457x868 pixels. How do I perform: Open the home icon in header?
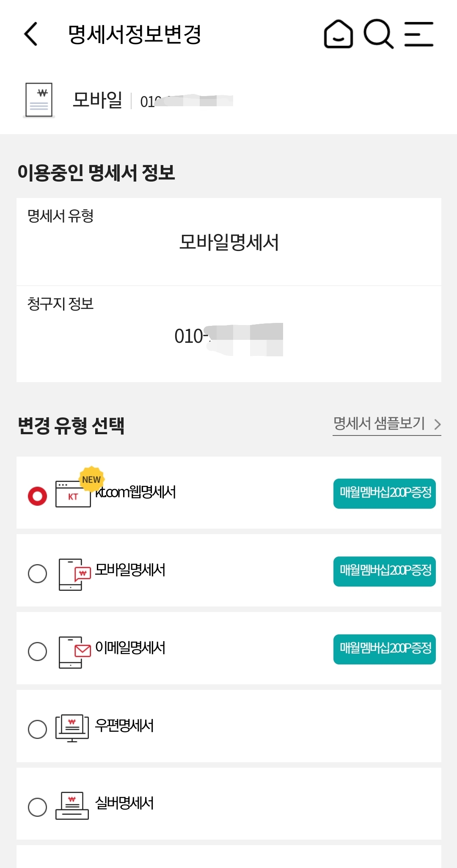pos(338,34)
